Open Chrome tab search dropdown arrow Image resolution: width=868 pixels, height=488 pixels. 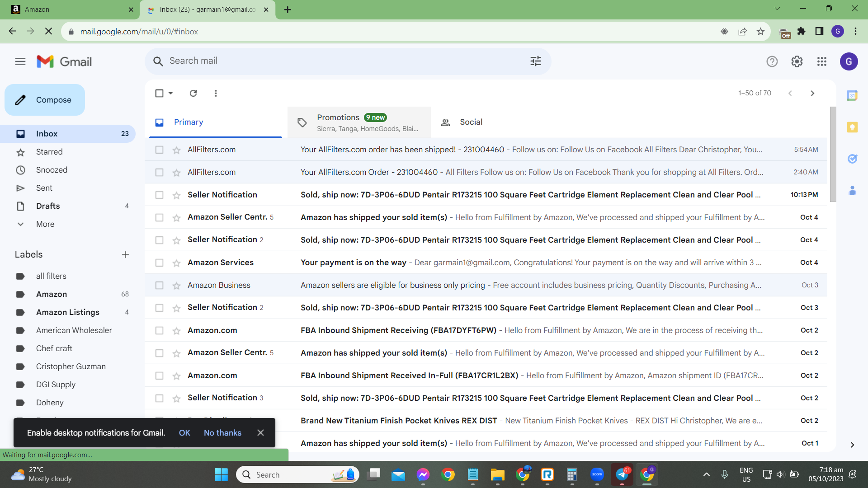click(x=777, y=9)
